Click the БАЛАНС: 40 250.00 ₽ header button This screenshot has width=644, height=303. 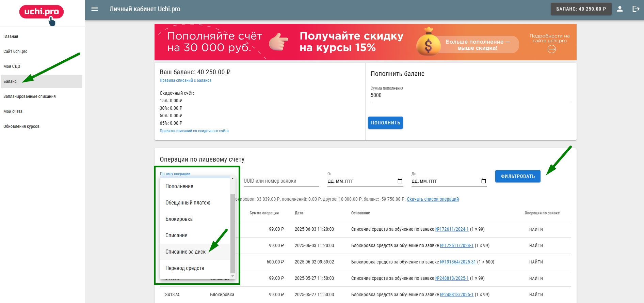581,9
